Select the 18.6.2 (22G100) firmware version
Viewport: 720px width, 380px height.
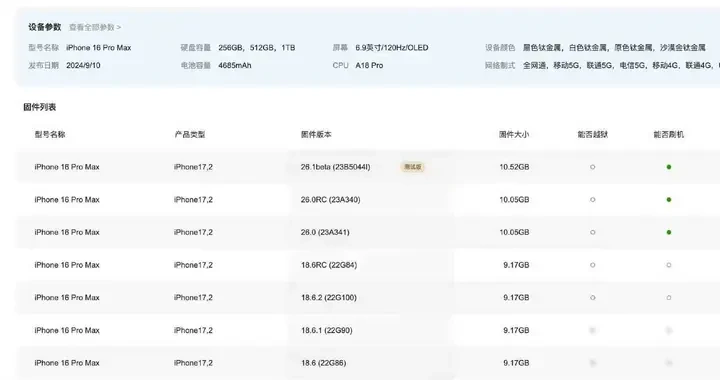click(329, 297)
